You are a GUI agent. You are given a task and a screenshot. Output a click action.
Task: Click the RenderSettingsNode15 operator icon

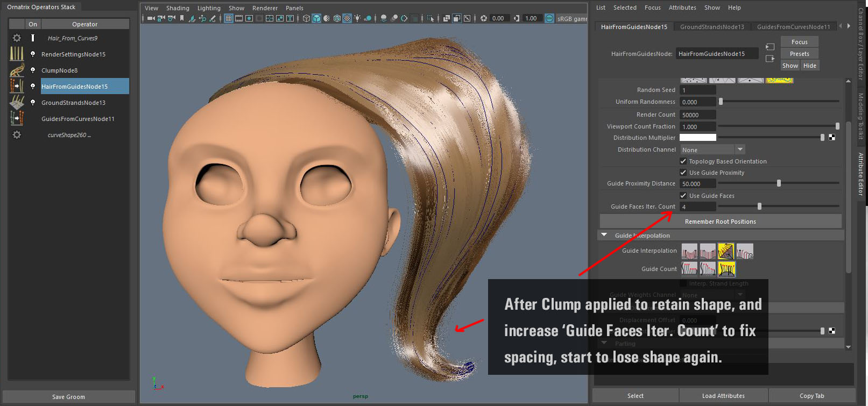[17, 54]
